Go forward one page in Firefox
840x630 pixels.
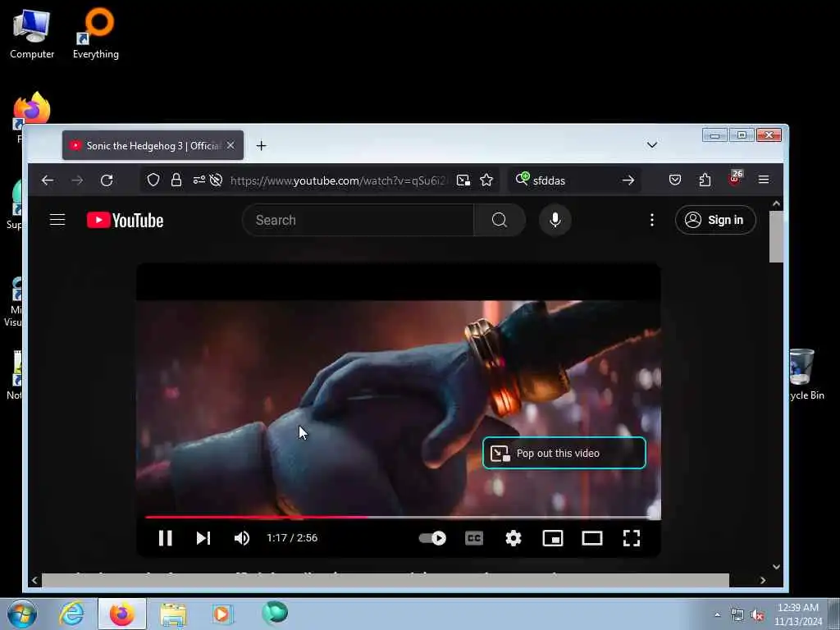(77, 180)
